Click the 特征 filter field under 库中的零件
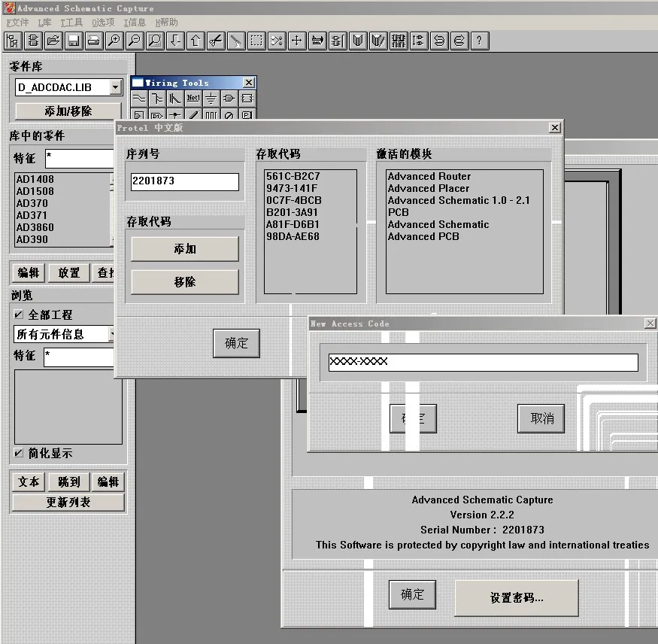This screenshot has height=644, width=658. click(x=79, y=158)
